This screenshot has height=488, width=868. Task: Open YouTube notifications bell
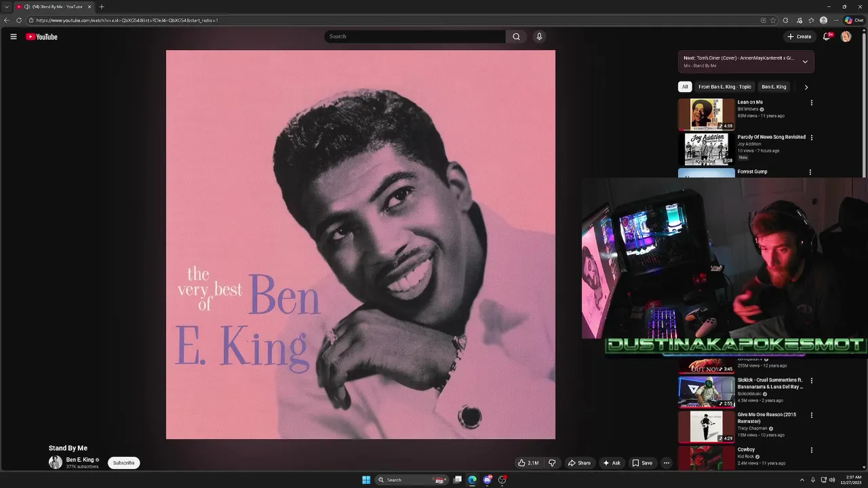(826, 37)
